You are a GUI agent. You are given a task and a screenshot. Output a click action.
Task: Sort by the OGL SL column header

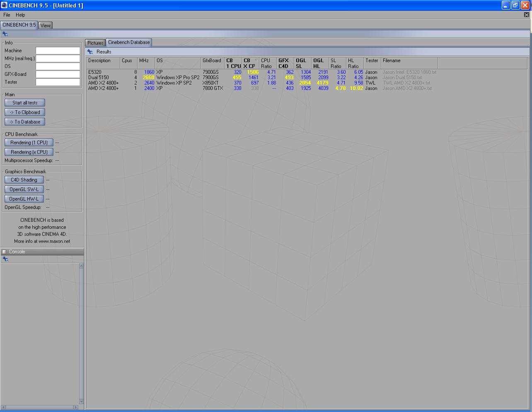point(303,63)
